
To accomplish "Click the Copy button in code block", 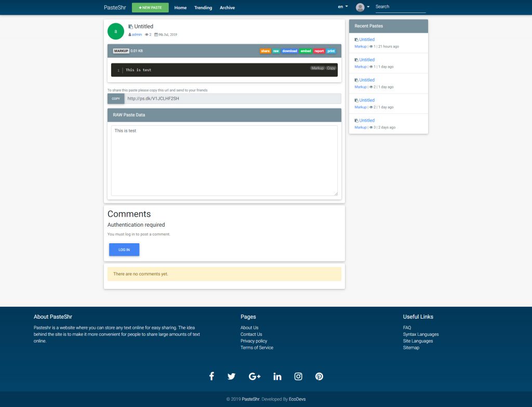I will click(331, 68).
